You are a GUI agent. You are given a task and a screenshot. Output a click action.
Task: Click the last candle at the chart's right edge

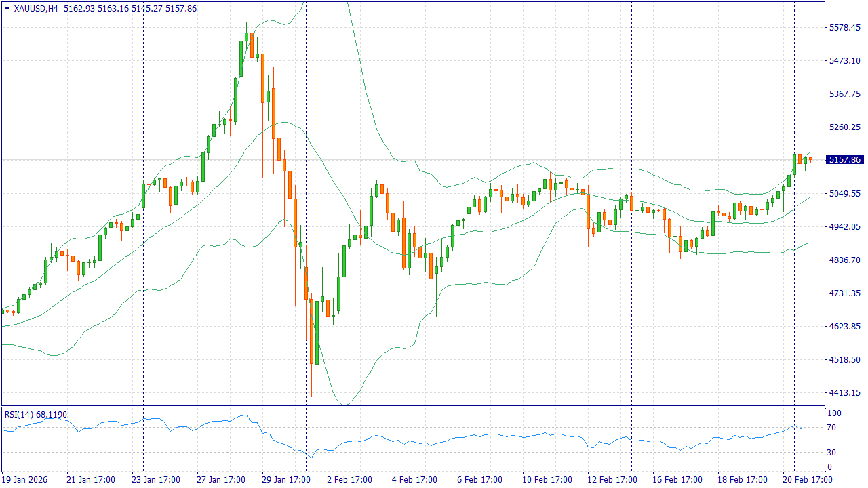[810, 159]
